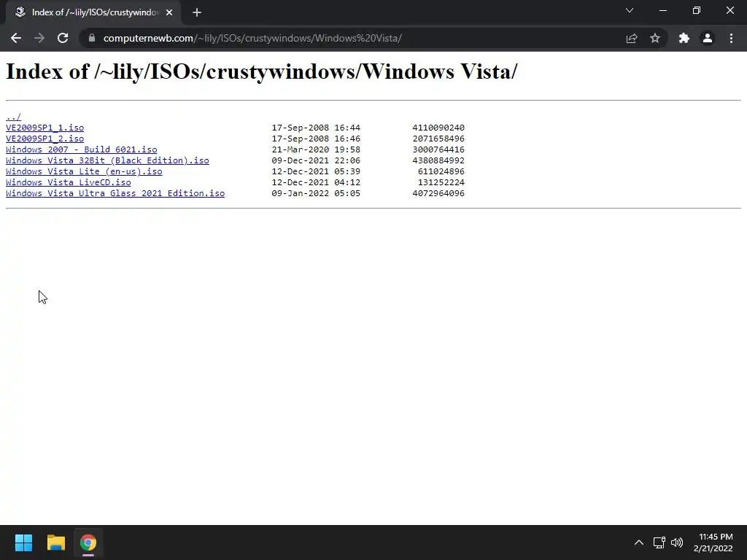Minimize the Chrome window

(x=663, y=10)
